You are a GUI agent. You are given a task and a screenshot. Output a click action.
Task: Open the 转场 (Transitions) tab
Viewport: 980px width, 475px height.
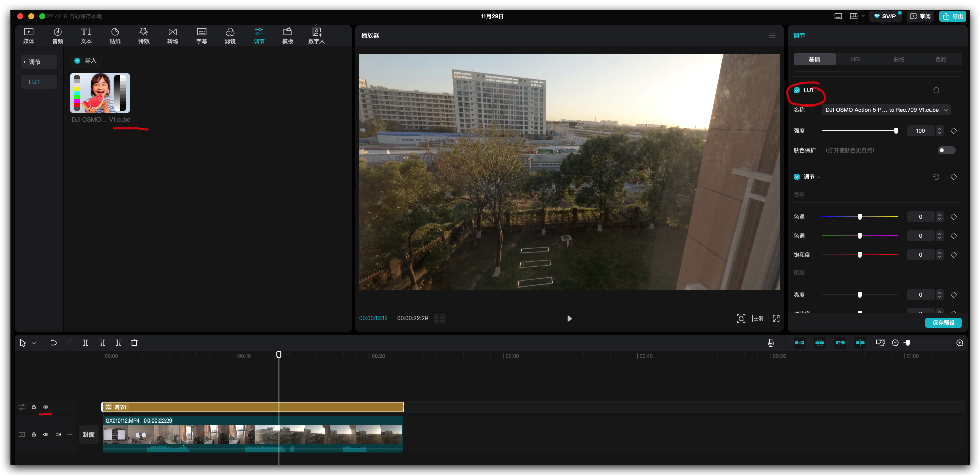click(173, 36)
